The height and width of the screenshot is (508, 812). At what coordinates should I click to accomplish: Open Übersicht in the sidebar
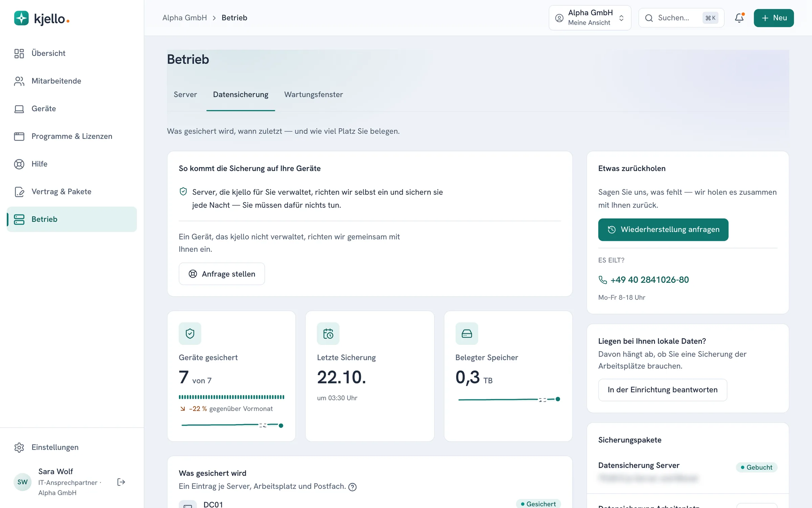(72, 53)
